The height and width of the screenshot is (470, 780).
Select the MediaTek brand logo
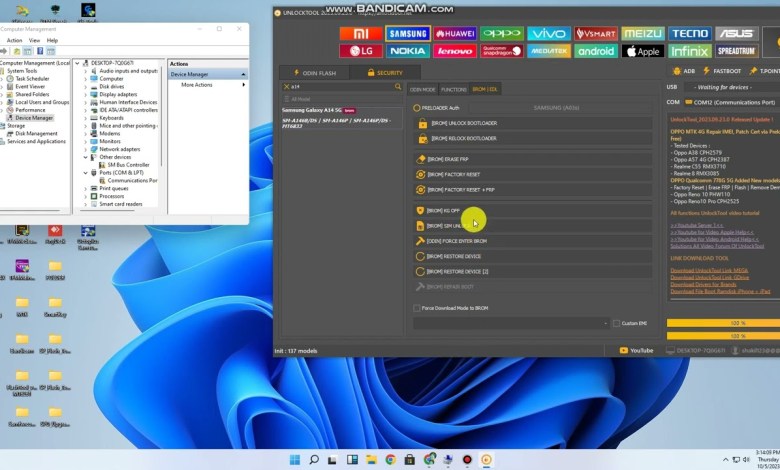click(x=549, y=51)
